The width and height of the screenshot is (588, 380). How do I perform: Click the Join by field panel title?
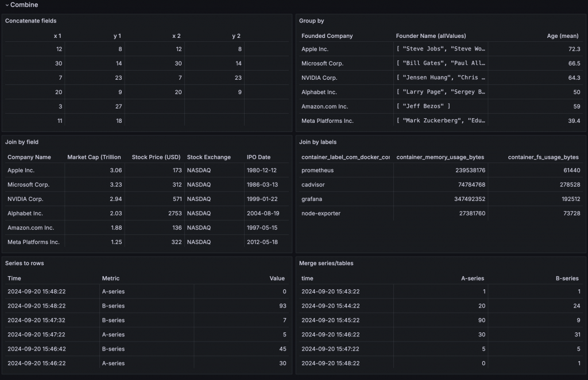pos(22,142)
